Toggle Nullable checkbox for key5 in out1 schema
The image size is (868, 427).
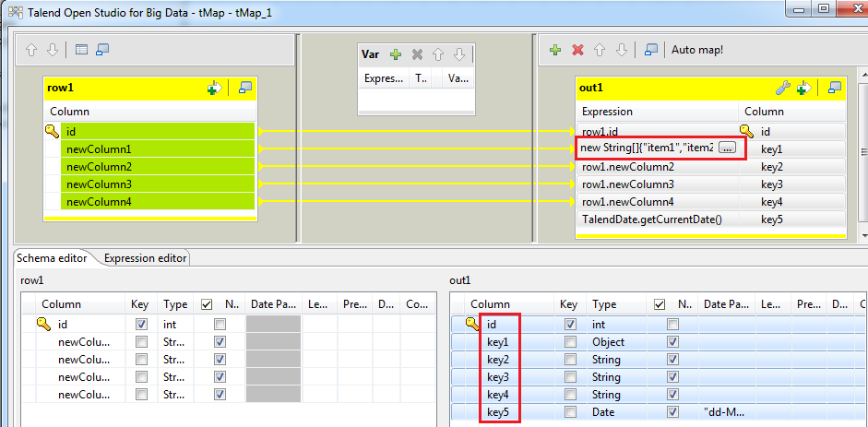coord(673,412)
